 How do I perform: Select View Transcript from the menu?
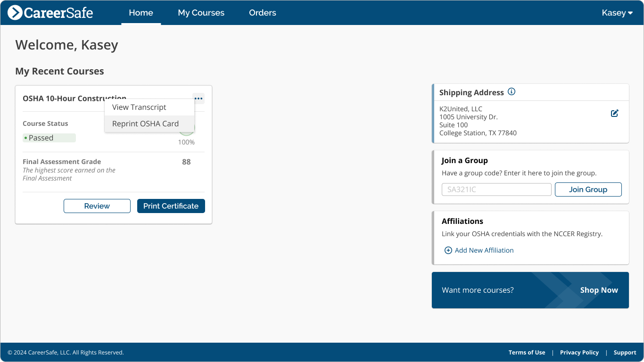click(139, 107)
